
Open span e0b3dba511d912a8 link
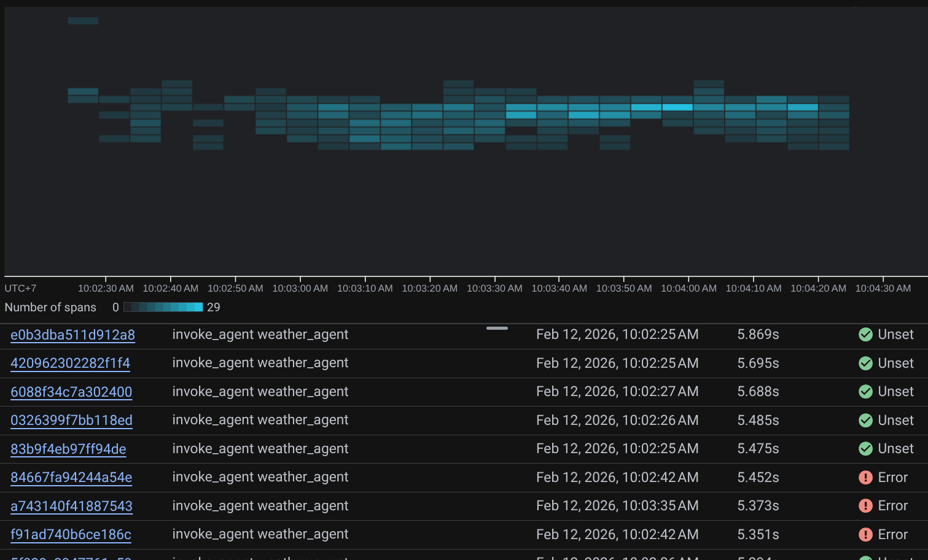coord(72,335)
